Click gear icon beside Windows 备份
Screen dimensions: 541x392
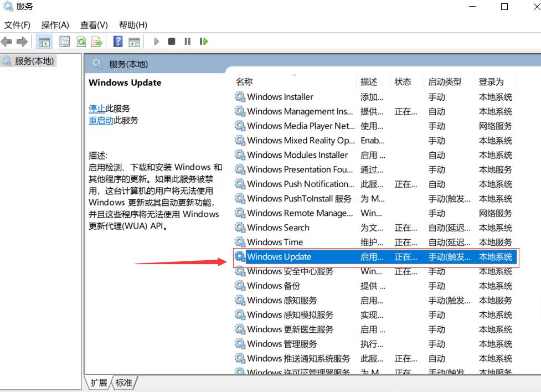click(240, 285)
